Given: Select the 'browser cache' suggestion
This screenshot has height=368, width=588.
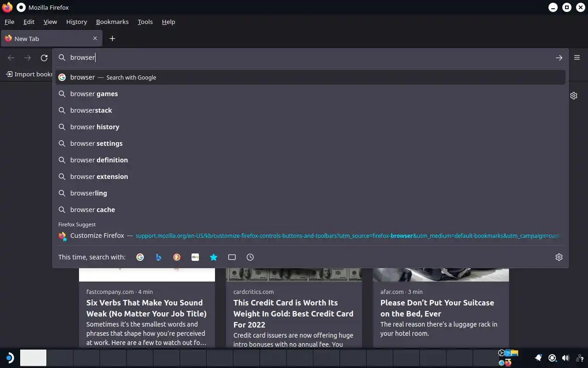Looking at the screenshot, I should pyautogui.click(x=311, y=210).
